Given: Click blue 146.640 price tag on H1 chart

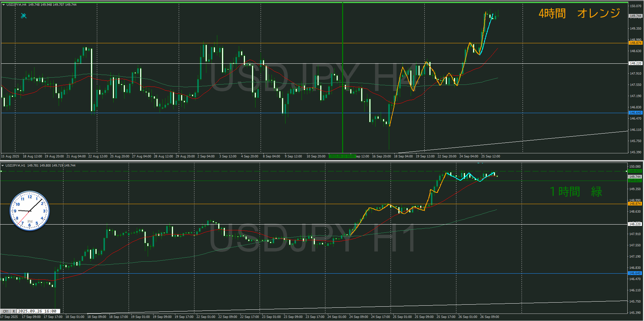Looking at the screenshot, I should click(x=635, y=273).
